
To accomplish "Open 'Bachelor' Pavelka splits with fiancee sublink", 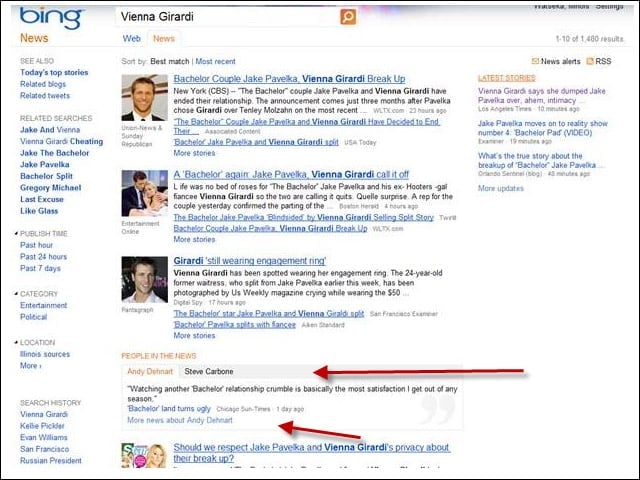I will pyautogui.click(x=234, y=325).
